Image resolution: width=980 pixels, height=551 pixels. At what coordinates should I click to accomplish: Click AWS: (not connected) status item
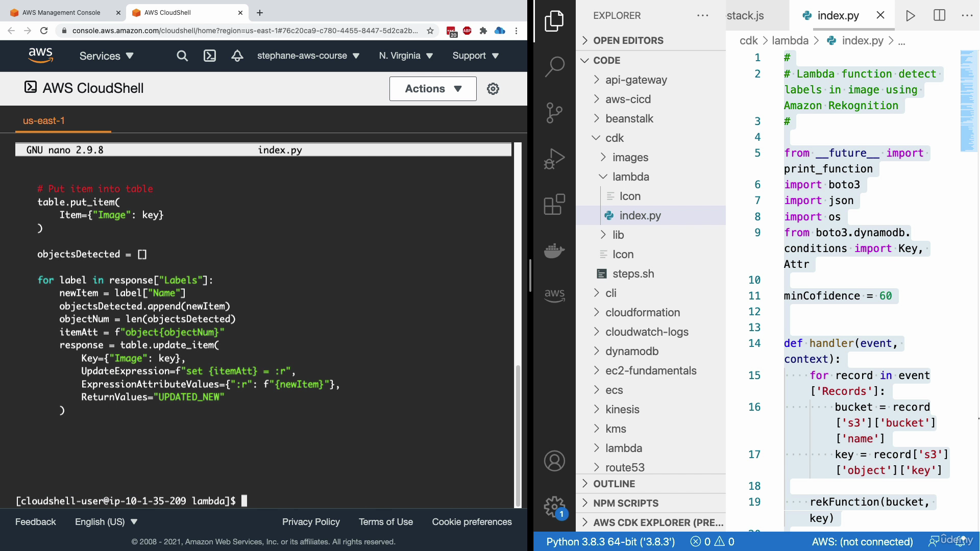pos(862,542)
